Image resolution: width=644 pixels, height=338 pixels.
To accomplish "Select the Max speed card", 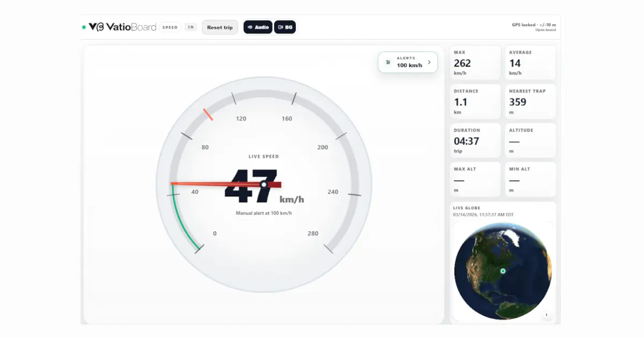I will [475, 63].
